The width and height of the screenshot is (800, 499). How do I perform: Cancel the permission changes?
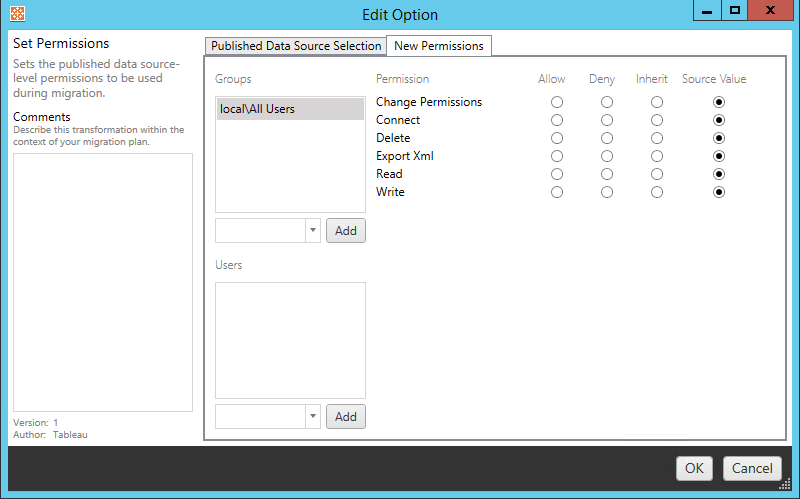pyautogui.click(x=752, y=468)
